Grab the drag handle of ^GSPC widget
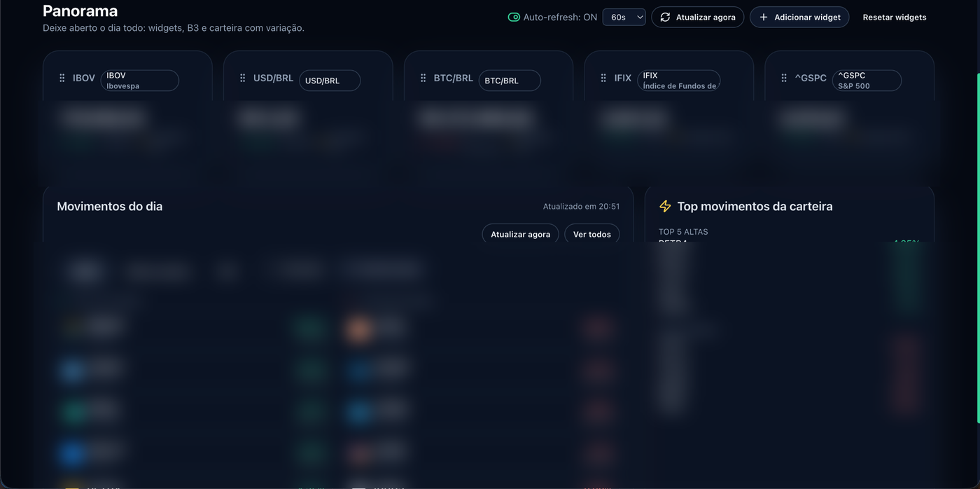Screen dimensions: 980x489 pos(784,78)
